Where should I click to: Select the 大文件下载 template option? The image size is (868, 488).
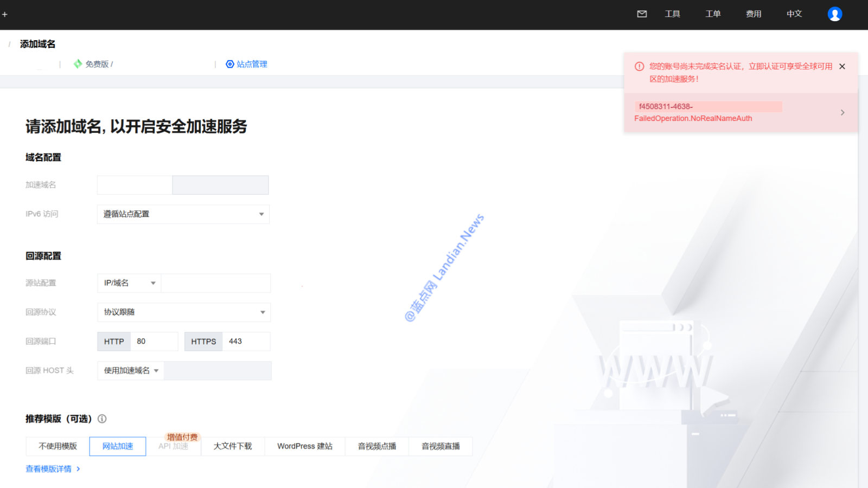coord(233,446)
